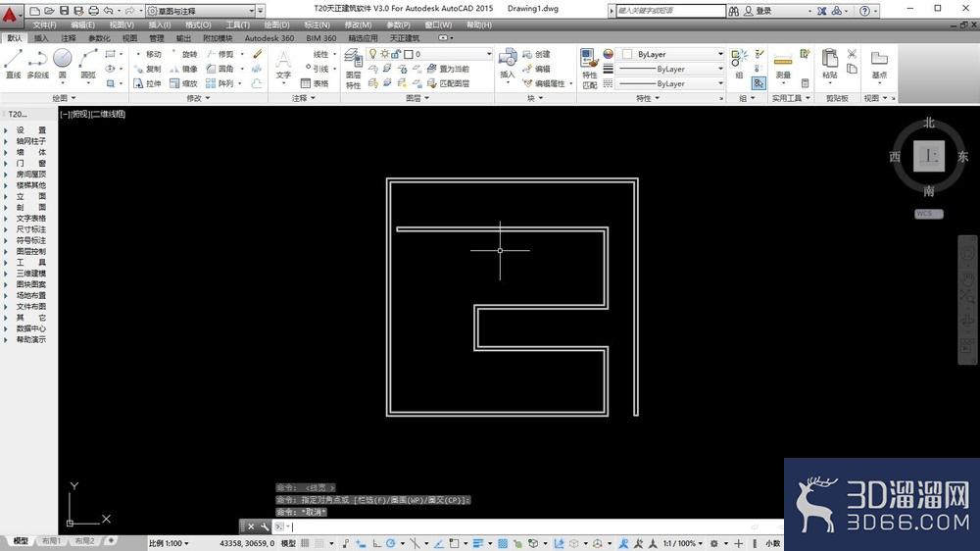The image size is (980, 551).
Task: Open the ByLayer color dropdown
Action: click(672, 54)
